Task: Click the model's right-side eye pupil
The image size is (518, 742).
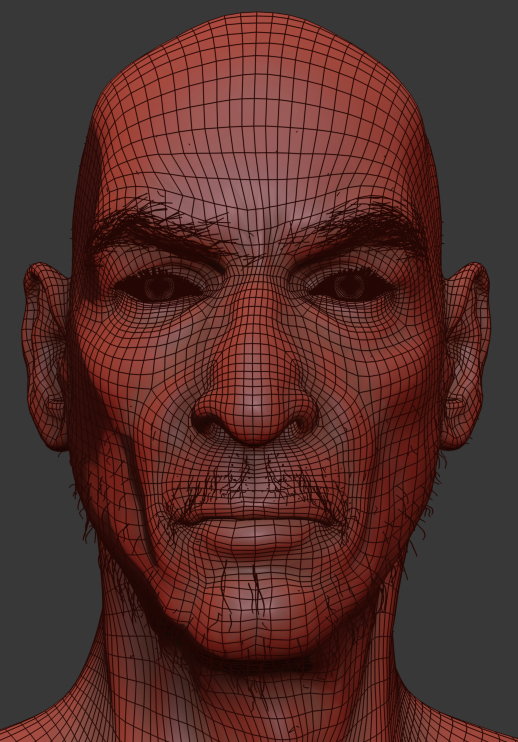Action: point(349,285)
